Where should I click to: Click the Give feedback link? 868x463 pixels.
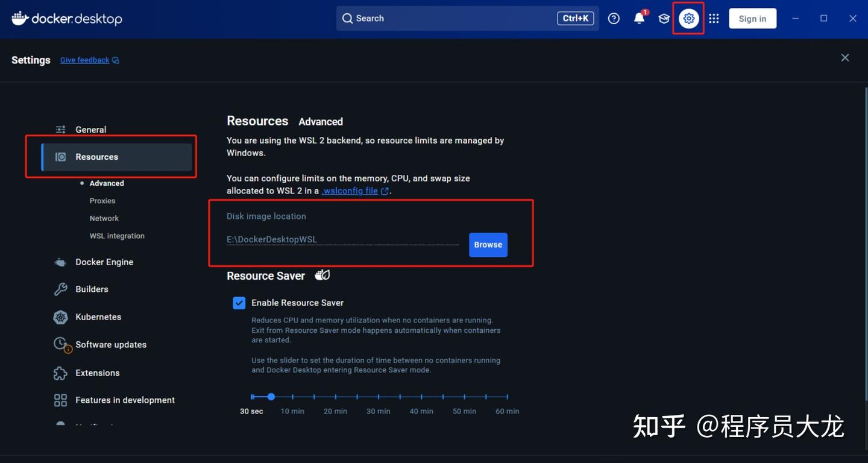click(84, 60)
